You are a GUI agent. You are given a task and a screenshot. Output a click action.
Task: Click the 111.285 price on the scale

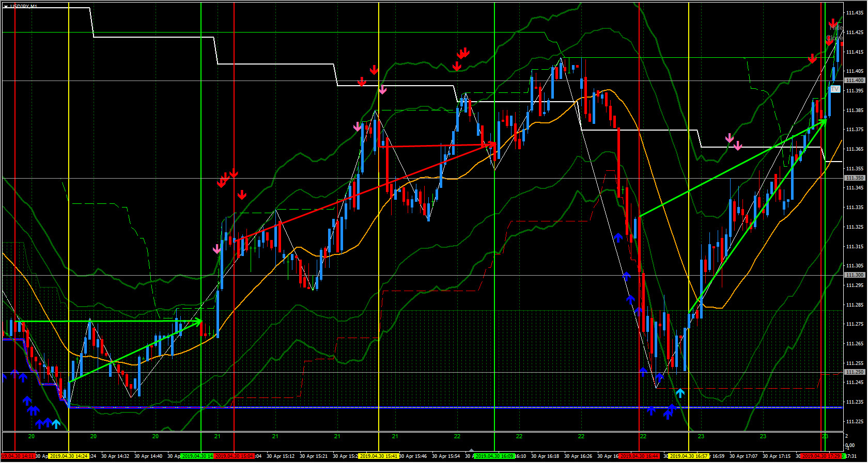click(x=855, y=305)
